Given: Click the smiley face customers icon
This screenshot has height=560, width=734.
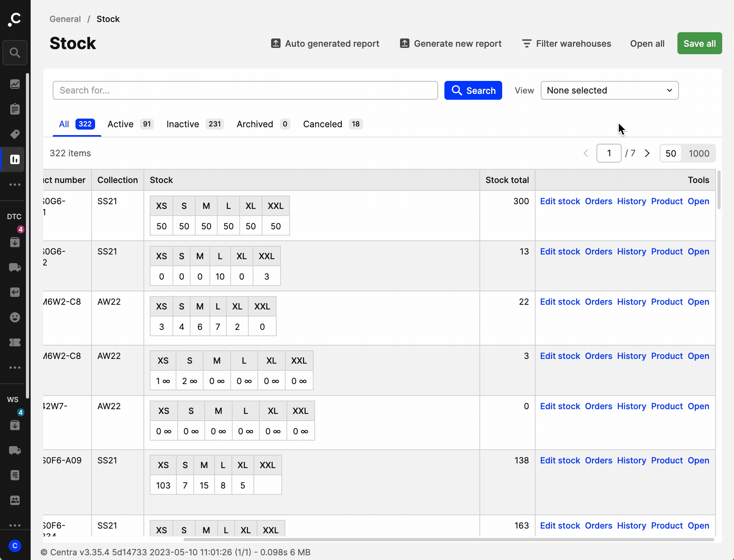Looking at the screenshot, I should click(x=15, y=317).
